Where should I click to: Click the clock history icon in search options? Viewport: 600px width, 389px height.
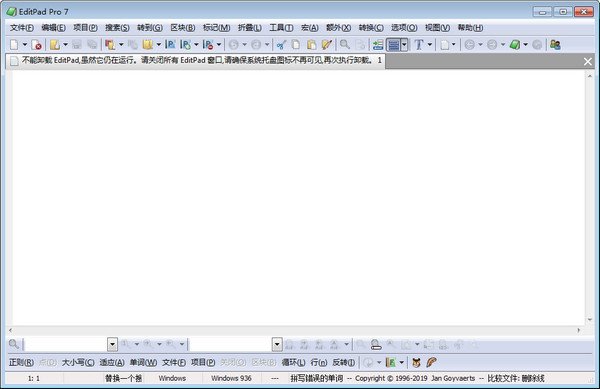click(368, 362)
